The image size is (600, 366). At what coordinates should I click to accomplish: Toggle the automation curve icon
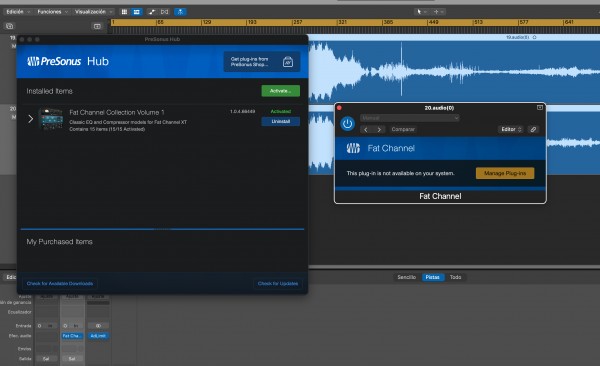click(x=152, y=12)
